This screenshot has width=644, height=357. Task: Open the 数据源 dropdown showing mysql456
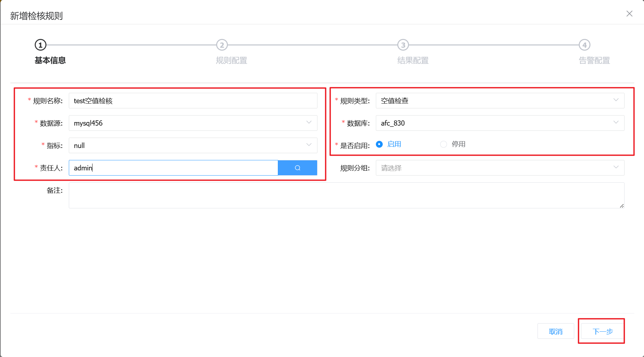point(193,123)
